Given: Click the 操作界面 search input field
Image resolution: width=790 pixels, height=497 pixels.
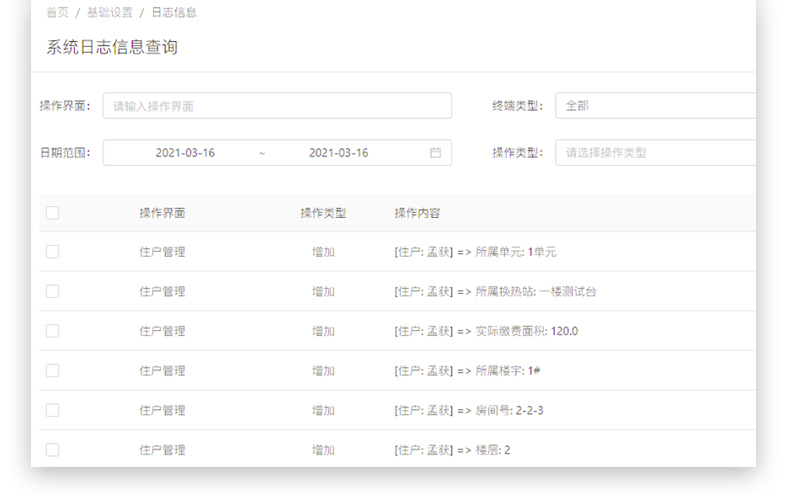Looking at the screenshot, I should pyautogui.click(x=277, y=106).
